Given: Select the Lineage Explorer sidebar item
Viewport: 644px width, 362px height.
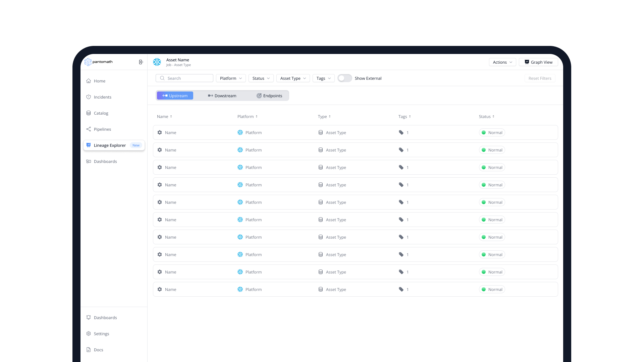Looking at the screenshot, I should [x=114, y=145].
